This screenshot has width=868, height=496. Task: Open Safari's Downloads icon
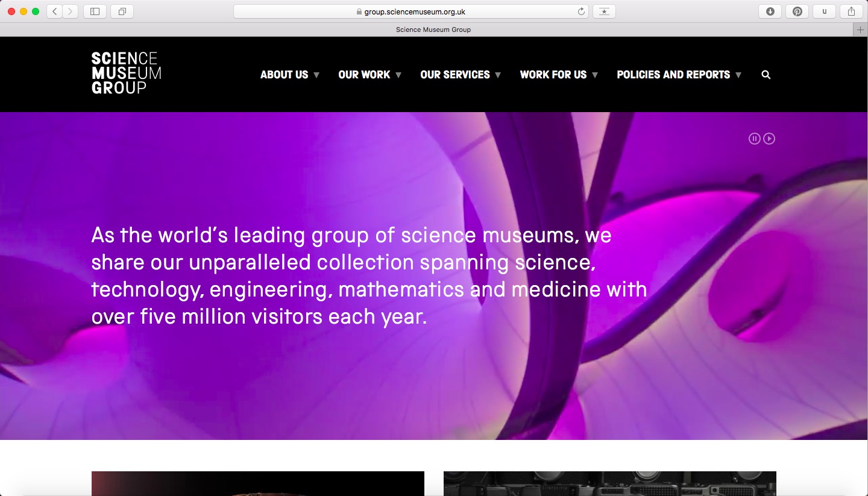770,11
